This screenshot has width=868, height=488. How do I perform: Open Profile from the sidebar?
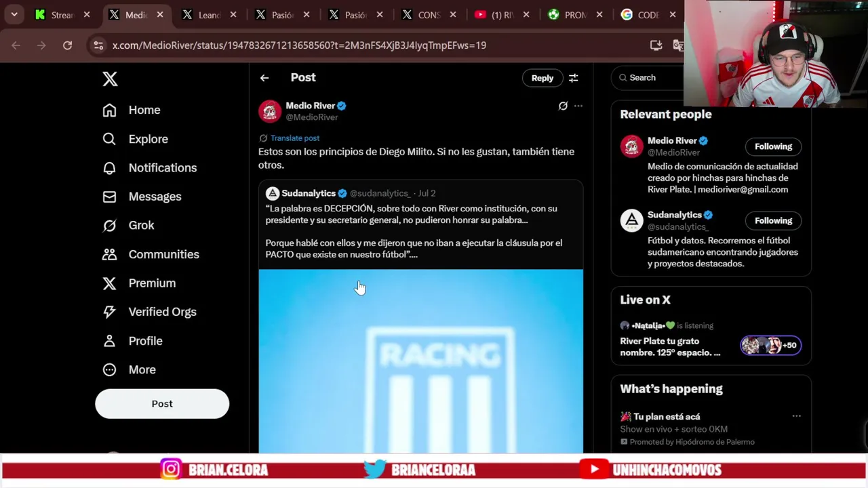(x=132, y=341)
